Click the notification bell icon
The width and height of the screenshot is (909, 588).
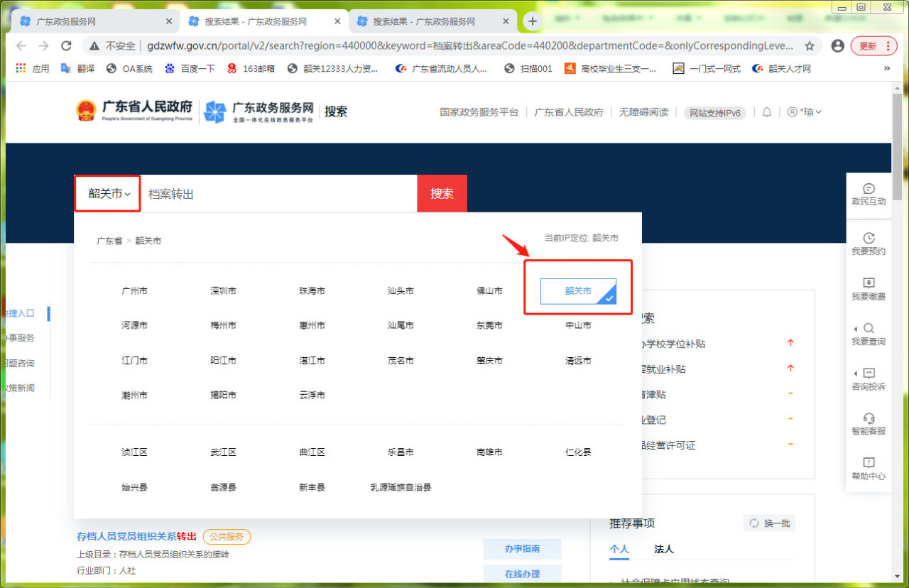point(766,112)
